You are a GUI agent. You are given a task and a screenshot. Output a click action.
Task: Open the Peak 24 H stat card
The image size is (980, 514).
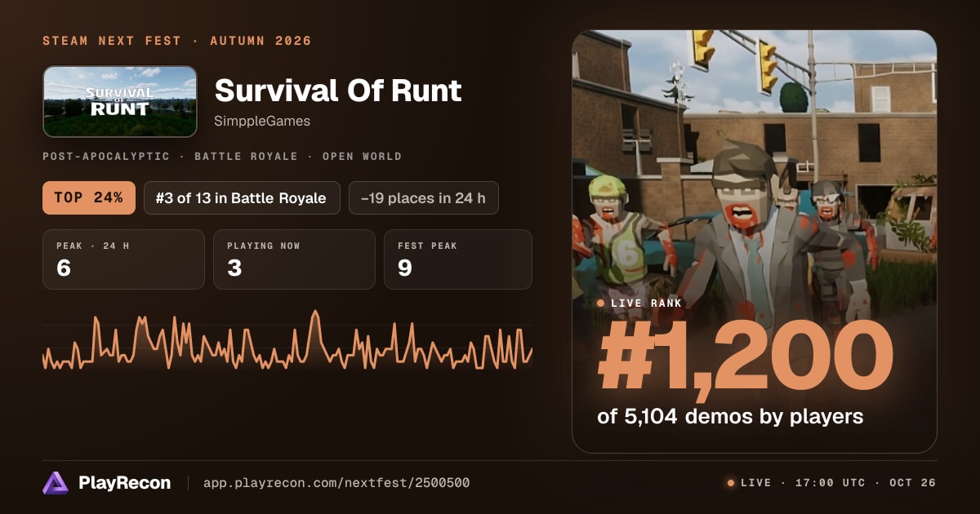click(x=123, y=259)
